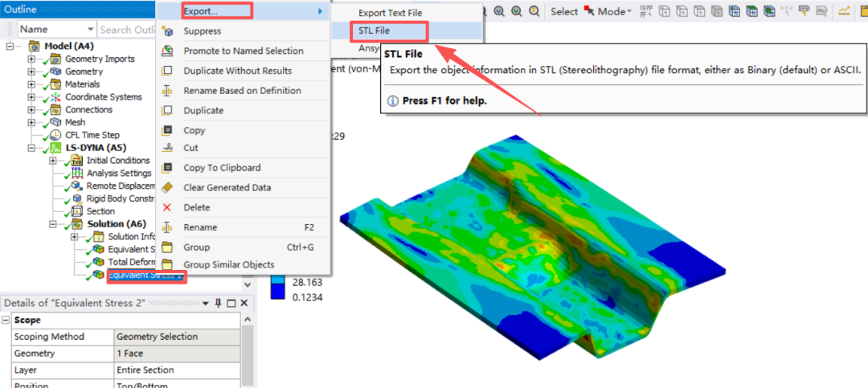868x388 pixels.
Task: Click the Select label in the toolbar
Action: click(564, 11)
